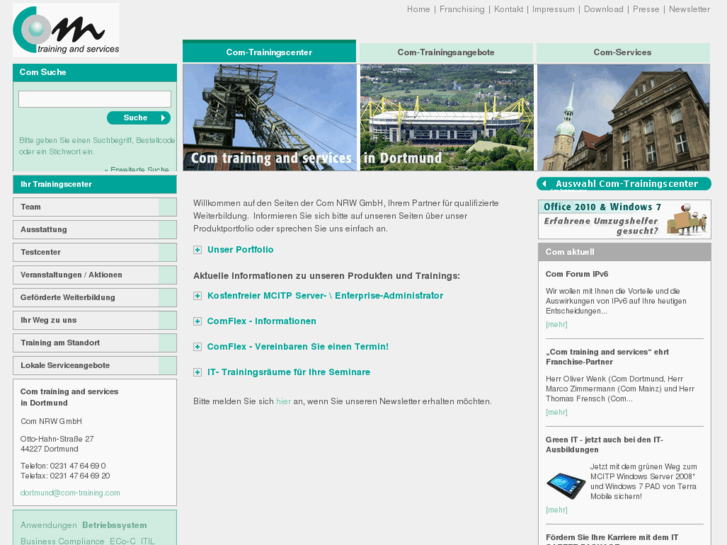Click the Auswahl Com-Trainingscenter button
727x545 pixels.
[x=624, y=184]
